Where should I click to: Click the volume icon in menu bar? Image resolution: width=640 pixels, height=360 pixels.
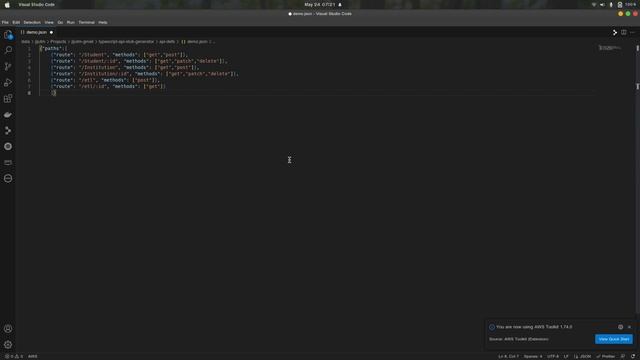602,4
